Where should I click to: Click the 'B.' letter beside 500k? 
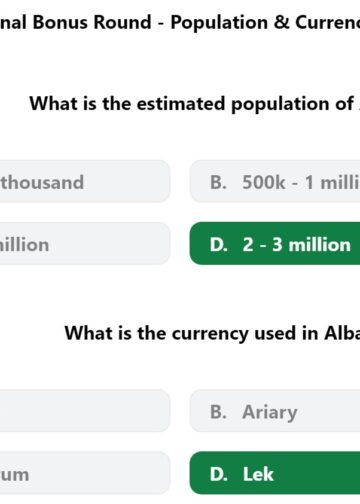[x=218, y=182]
